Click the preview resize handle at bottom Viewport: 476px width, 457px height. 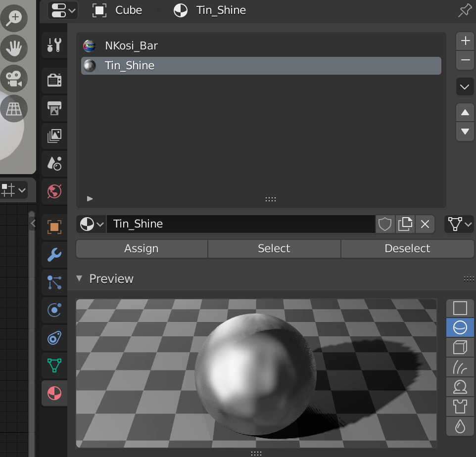tap(256, 454)
